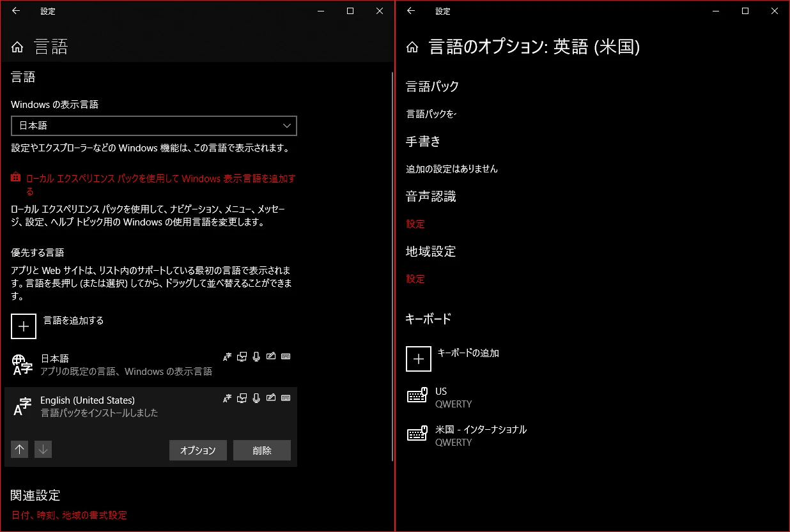
Task: Go back in the 言語 settings window
Action: [x=16, y=11]
